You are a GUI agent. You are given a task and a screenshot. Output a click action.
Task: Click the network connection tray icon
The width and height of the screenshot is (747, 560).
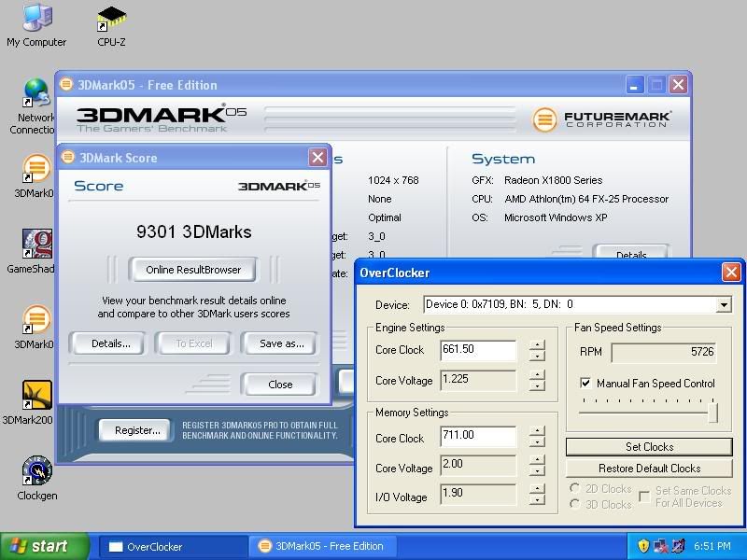[x=660, y=546]
